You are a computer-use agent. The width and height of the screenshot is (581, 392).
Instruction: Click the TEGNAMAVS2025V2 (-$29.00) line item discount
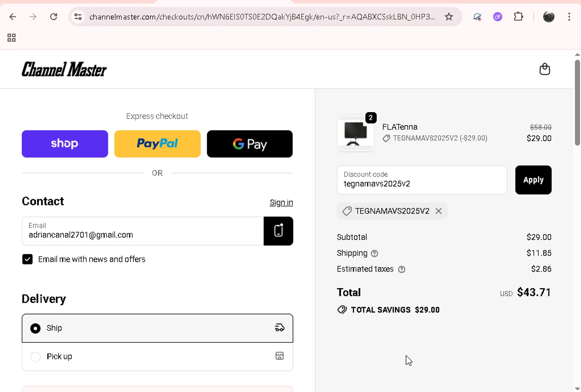(440, 138)
